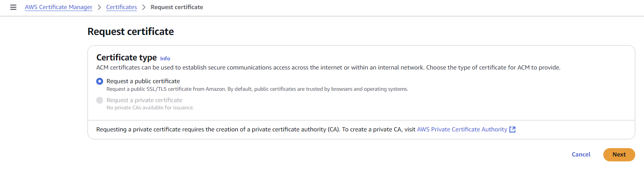Click the public SSL/TLS certificate description text
This screenshot has height=169, width=644.
click(257, 89)
